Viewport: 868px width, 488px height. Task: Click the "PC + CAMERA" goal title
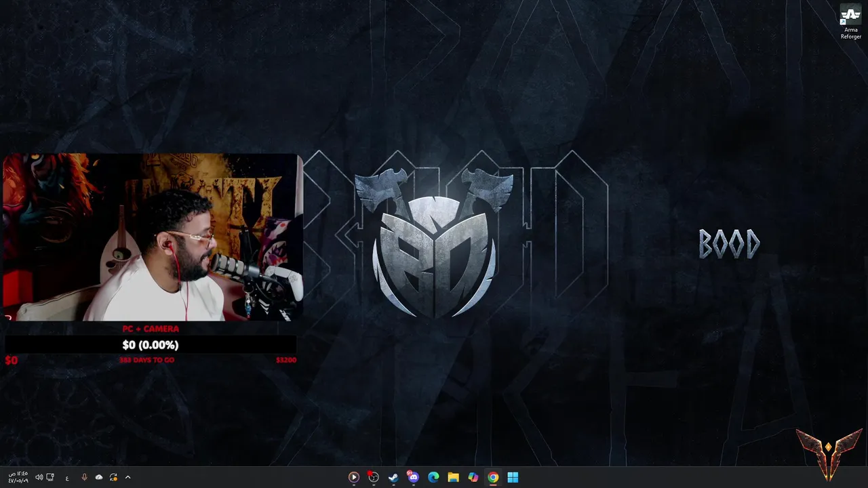click(151, 329)
